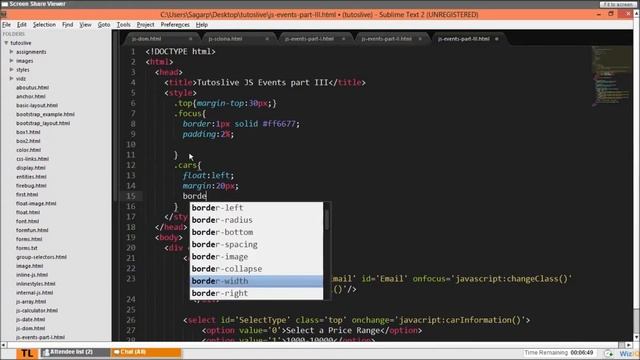
Task: Open the Goto menu
Action: 104,25
